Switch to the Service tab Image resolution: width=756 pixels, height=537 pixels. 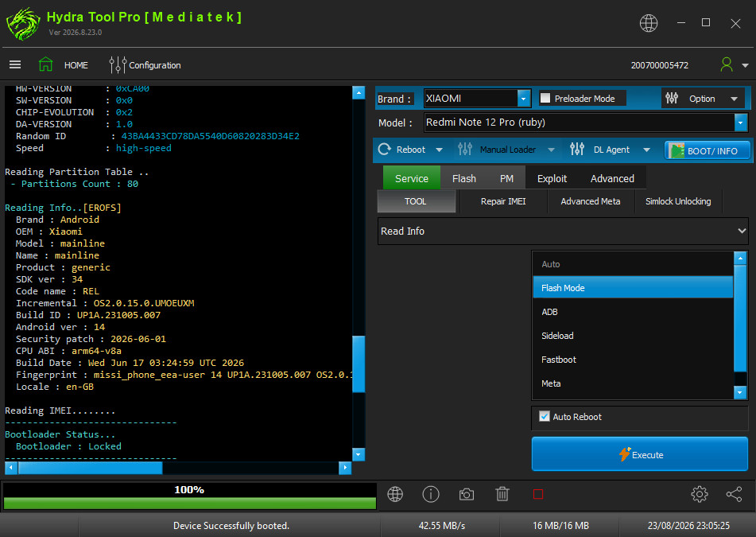point(411,178)
